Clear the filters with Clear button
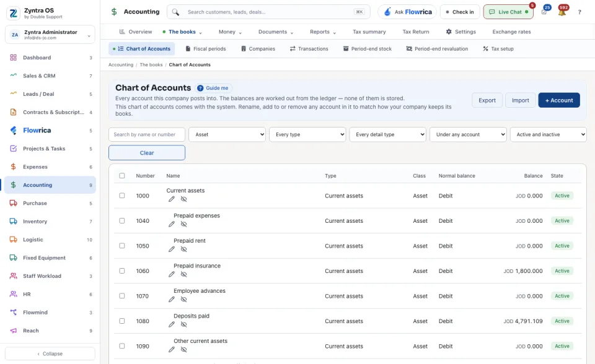 [147, 153]
